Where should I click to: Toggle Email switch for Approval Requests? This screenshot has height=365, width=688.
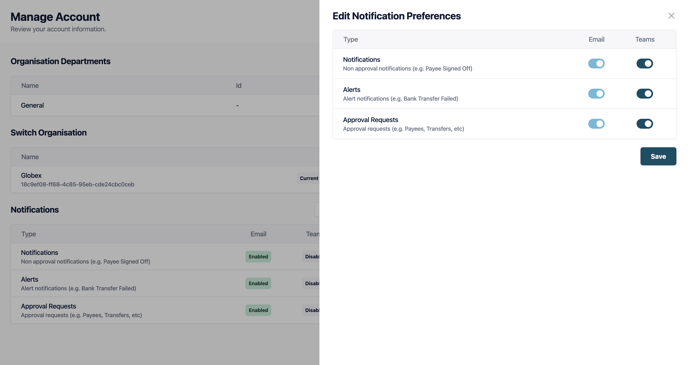[596, 124]
